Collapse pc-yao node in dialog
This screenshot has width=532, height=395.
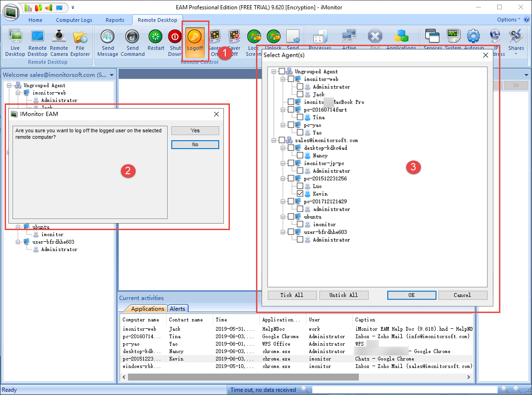(x=283, y=125)
